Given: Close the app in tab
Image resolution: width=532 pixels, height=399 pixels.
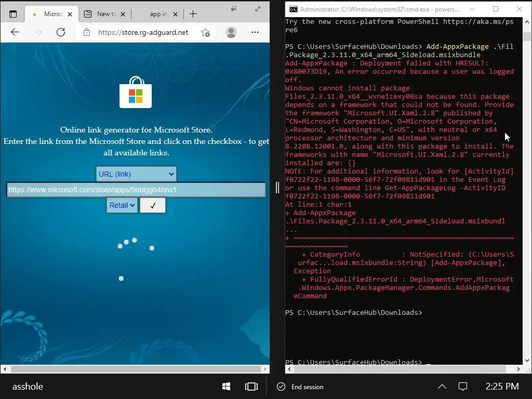Looking at the screenshot, I should (x=175, y=14).
